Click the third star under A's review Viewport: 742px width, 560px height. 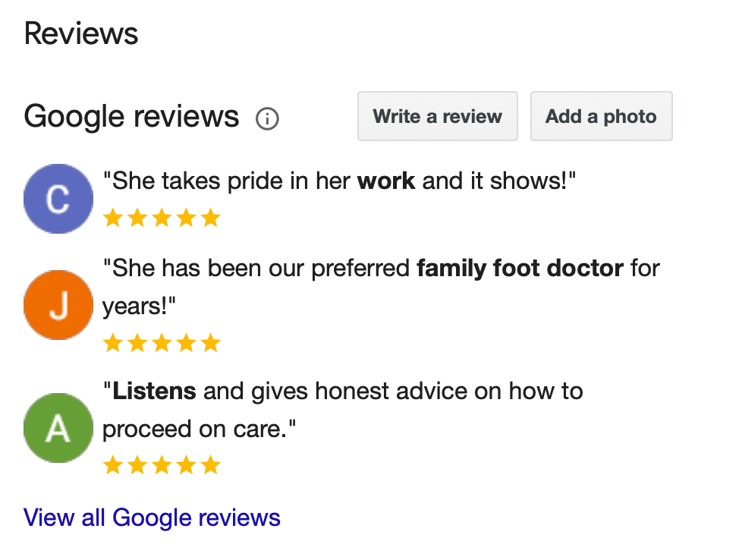[162, 464]
